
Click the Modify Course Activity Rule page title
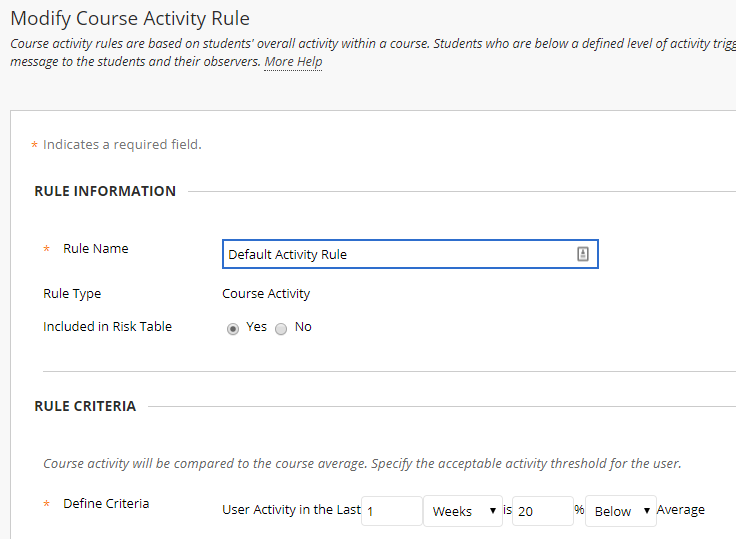[x=130, y=18]
